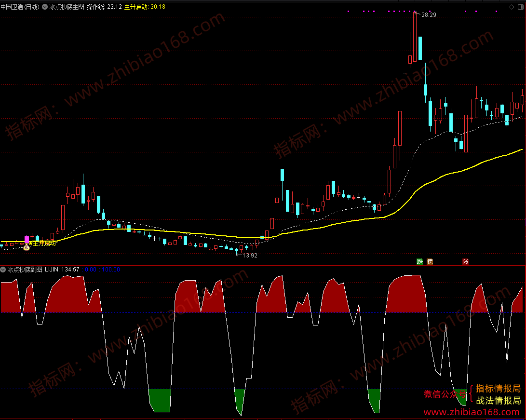Click the blue 0.00 sub-chart value

pyautogui.click(x=90, y=270)
